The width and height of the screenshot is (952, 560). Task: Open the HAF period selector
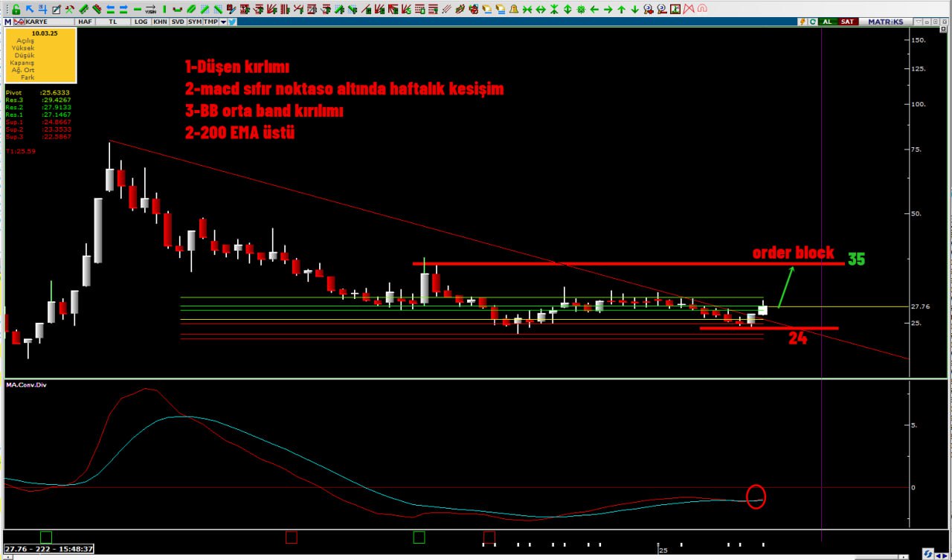click(x=86, y=22)
